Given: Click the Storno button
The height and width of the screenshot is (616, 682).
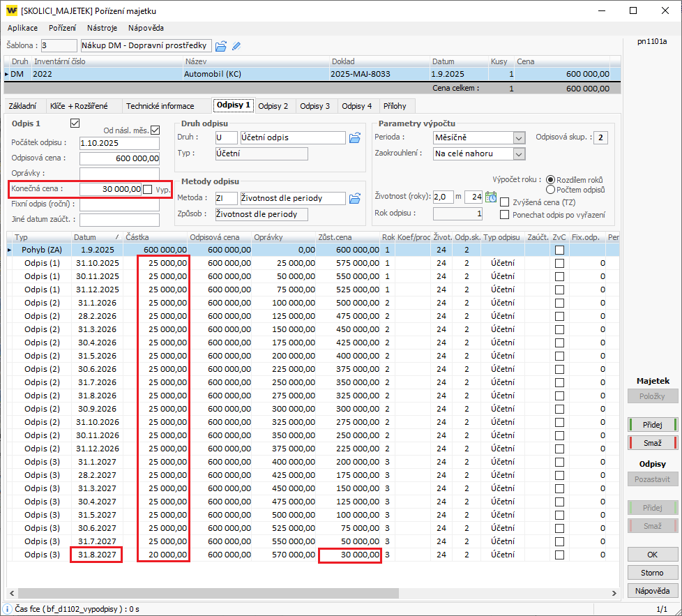Looking at the screenshot, I should click(652, 573).
